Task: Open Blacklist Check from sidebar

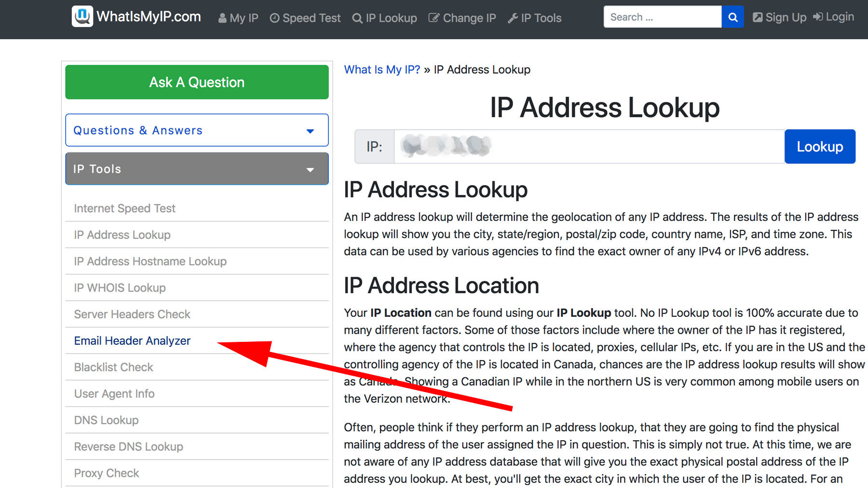Action: click(x=113, y=367)
